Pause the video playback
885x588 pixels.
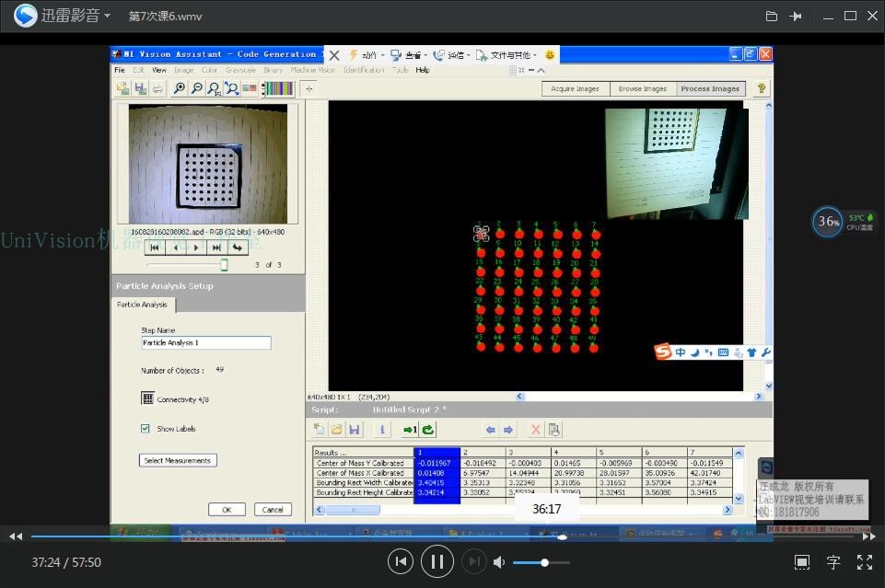[437, 561]
